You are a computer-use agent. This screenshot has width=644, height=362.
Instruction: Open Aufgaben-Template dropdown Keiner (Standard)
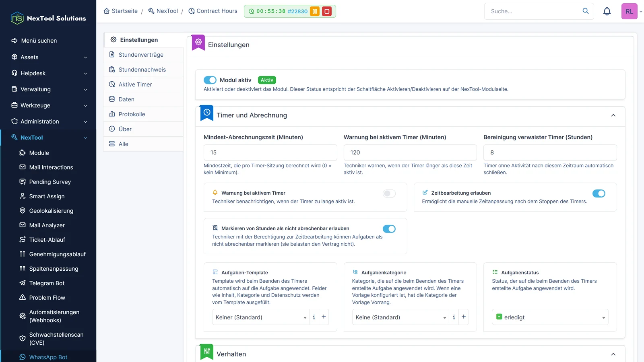pos(260,317)
